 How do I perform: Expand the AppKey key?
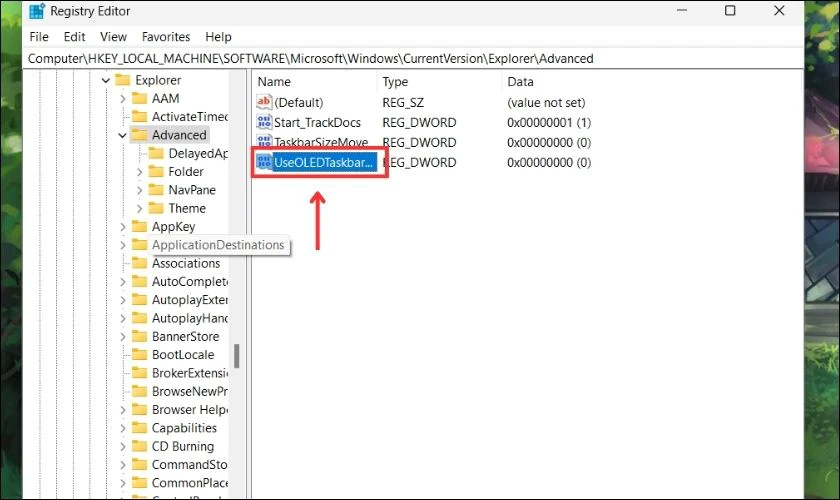(123, 227)
